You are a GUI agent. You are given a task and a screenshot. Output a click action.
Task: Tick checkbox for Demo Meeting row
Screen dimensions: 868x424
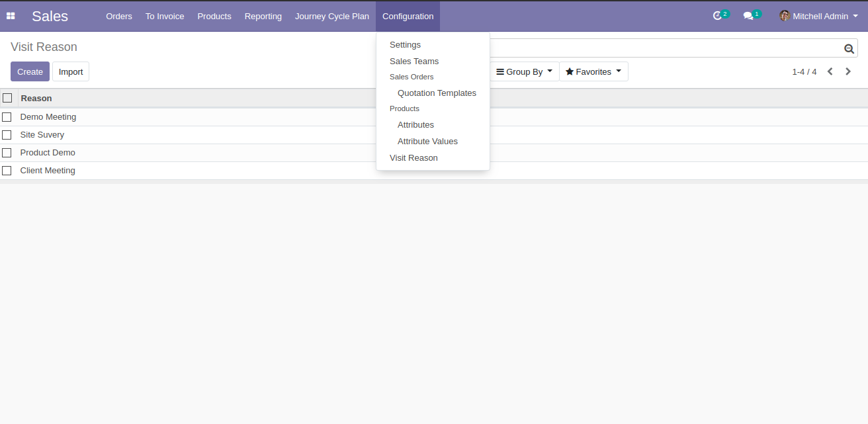[7, 117]
